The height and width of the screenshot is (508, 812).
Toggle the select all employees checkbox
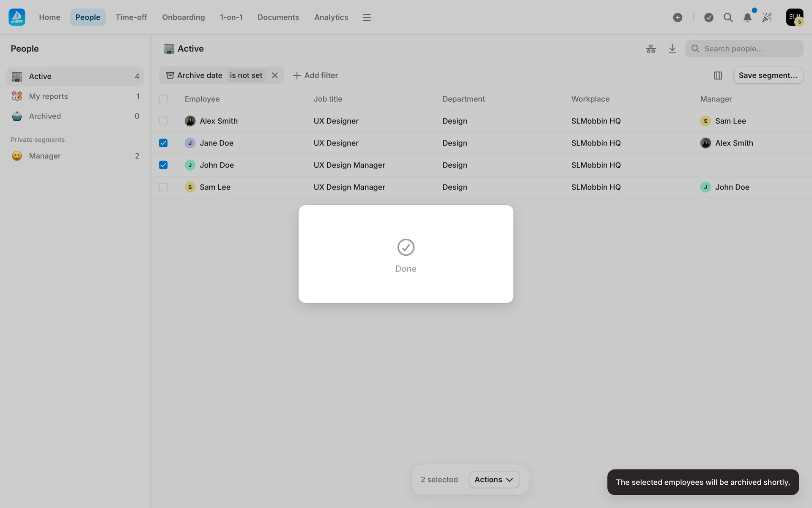163,99
